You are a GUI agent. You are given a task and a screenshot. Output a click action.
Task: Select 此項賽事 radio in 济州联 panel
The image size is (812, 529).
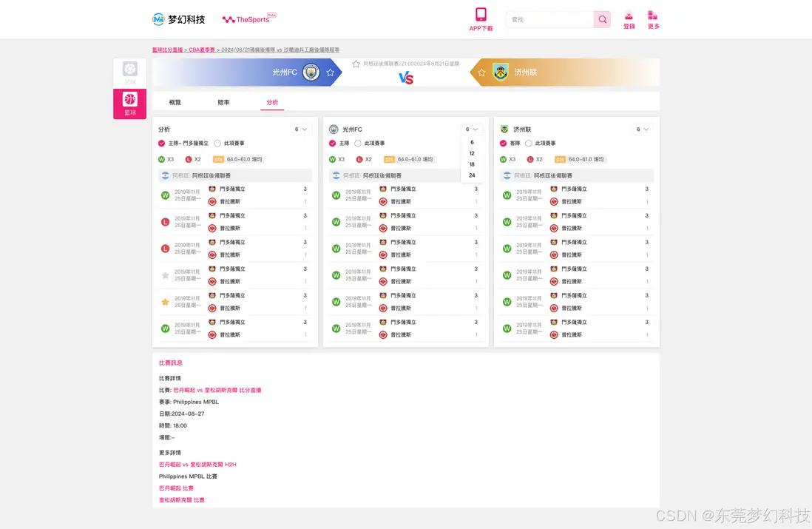pos(529,143)
